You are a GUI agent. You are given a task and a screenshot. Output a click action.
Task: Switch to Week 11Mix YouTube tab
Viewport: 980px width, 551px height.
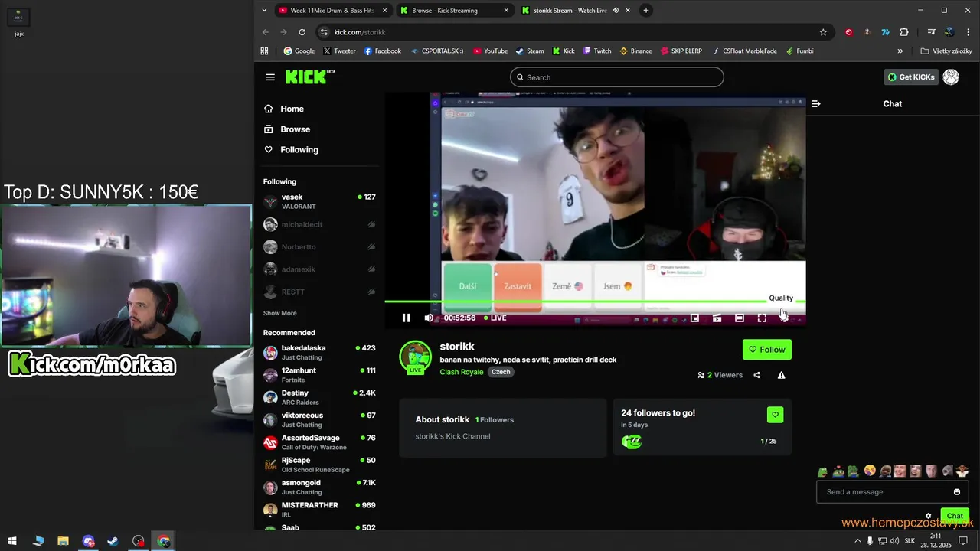coord(332,11)
